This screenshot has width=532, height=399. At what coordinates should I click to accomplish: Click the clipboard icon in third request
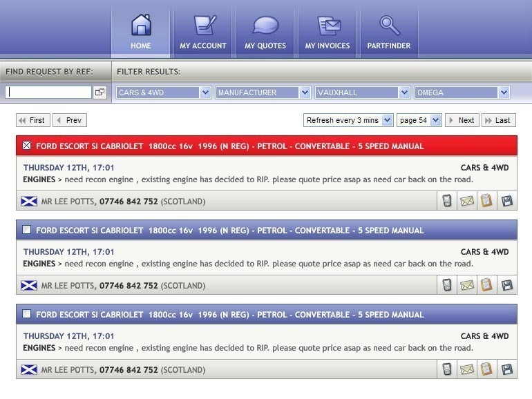click(486, 369)
